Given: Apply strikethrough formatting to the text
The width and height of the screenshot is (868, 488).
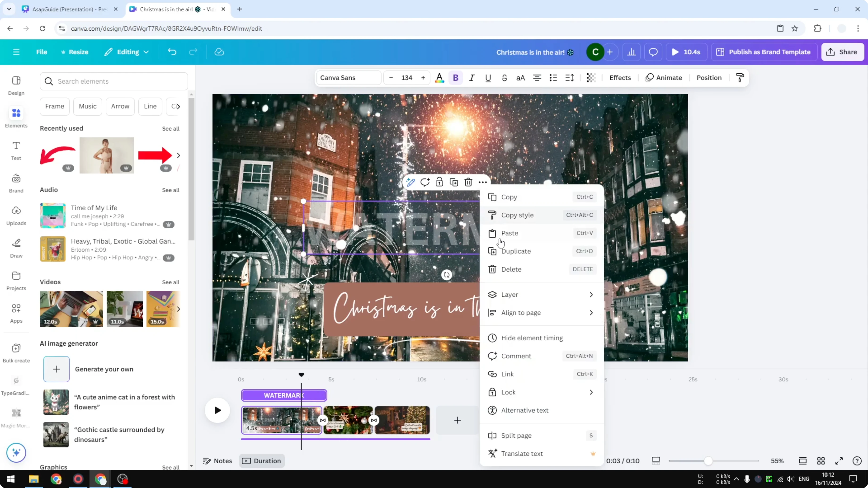Looking at the screenshot, I should (505, 78).
